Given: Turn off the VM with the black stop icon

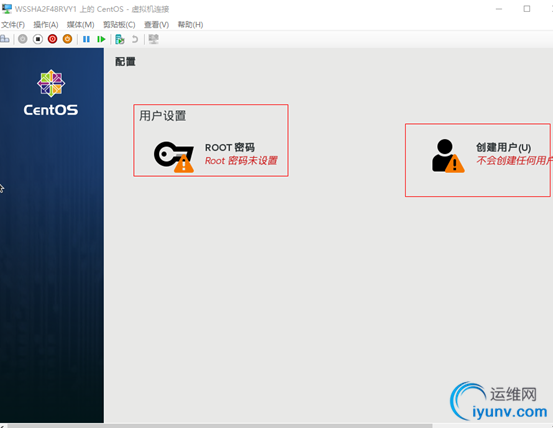Looking at the screenshot, I should click(38, 39).
